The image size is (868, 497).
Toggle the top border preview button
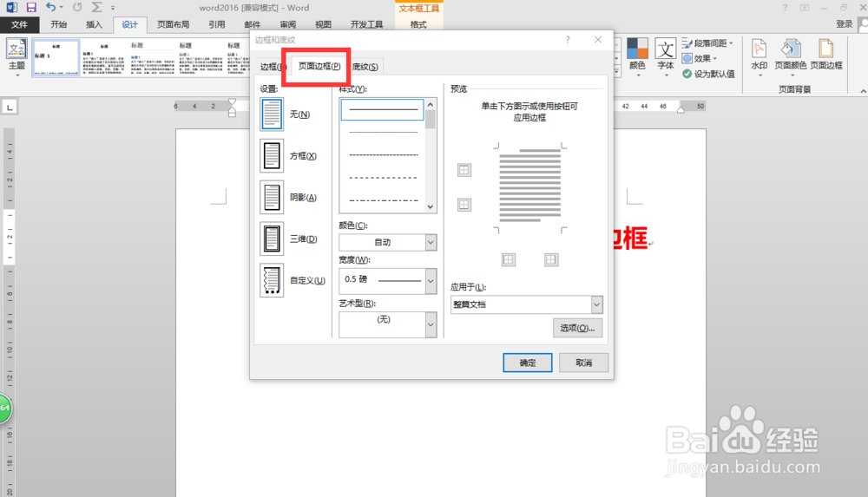464,170
